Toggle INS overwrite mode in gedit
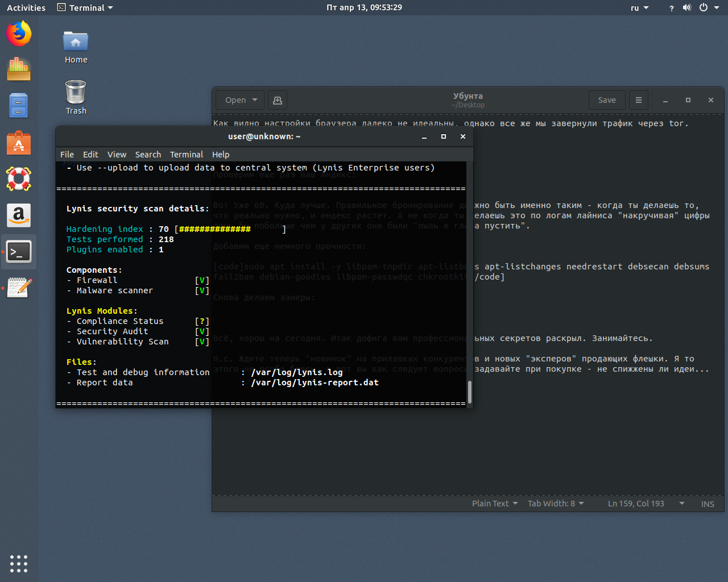This screenshot has width=728, height=582. tap(708, 504)
